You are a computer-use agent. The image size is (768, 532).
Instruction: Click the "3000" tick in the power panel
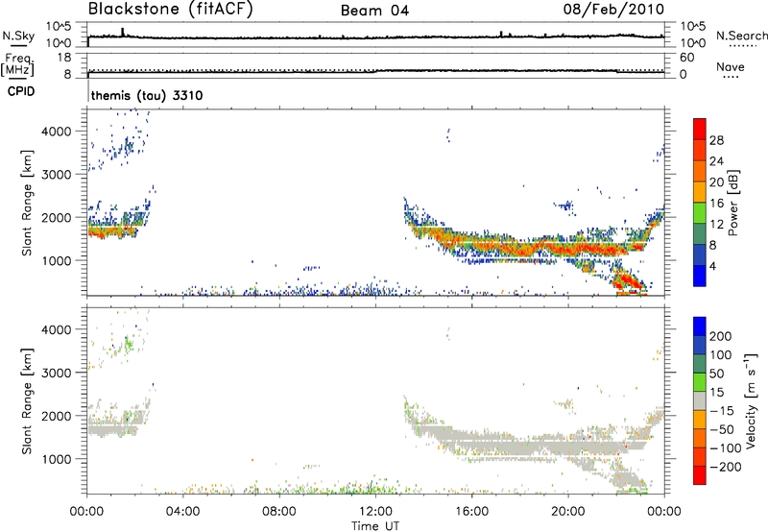pyautogui.click(x=57, y=175)
